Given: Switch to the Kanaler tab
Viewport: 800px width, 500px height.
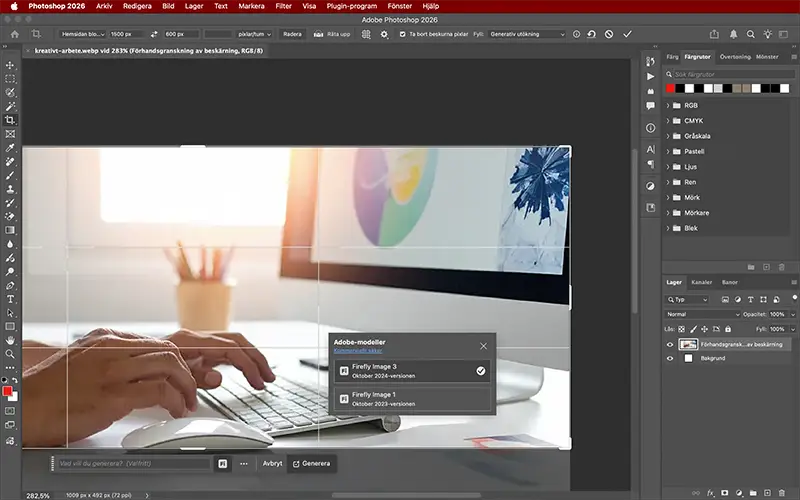Looking at the screenshot, I should [702, 282].
